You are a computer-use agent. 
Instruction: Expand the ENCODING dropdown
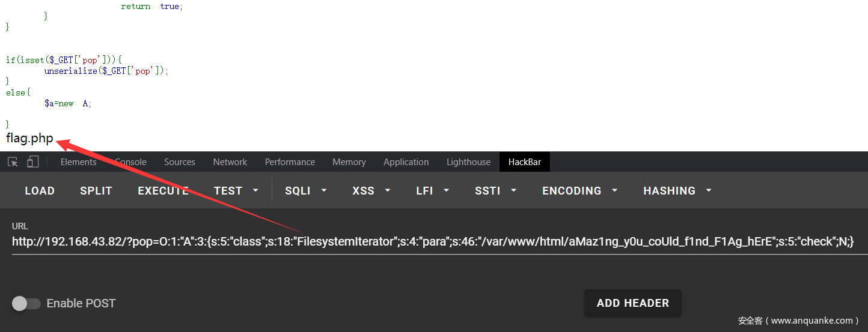pyautogui.click(x=579, y=191)
